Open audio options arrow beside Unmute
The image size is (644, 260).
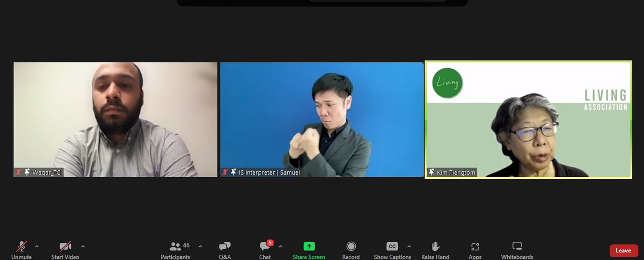click(36, 247)
